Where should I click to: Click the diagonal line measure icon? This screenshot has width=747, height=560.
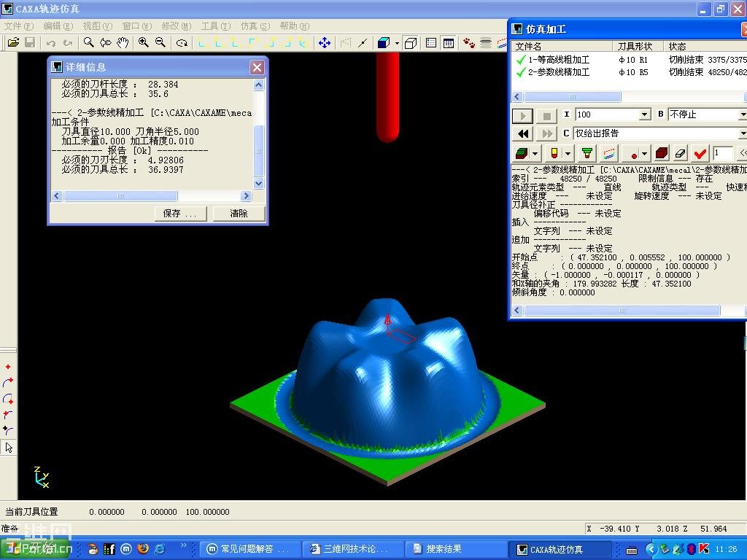click(x=363, y=43)
